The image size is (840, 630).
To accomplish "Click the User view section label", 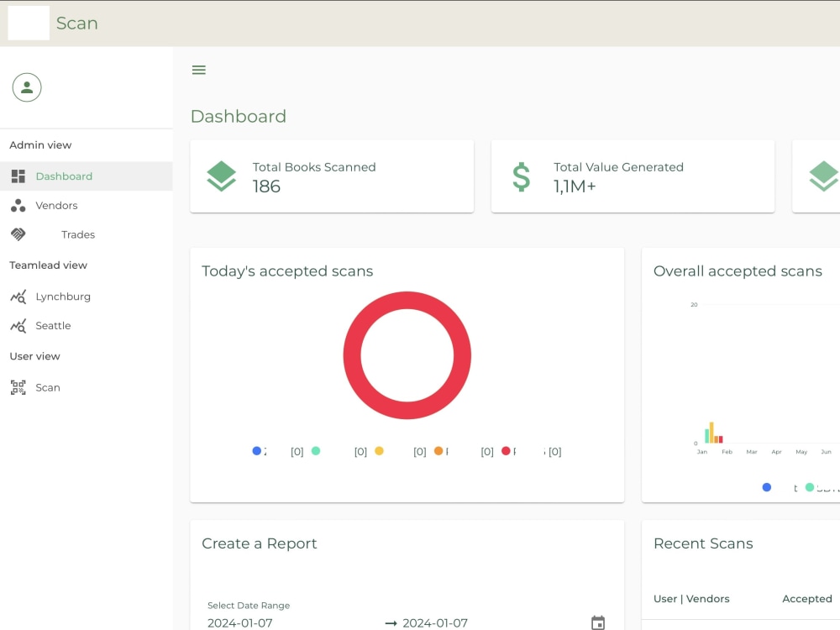I will tap(34, 356).
